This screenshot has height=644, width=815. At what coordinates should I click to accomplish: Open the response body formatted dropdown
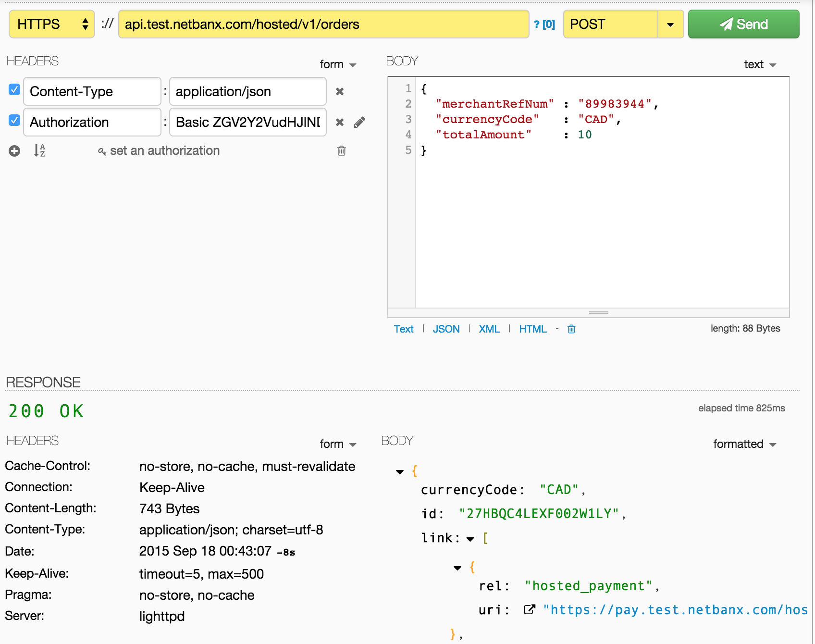(745, 444)
